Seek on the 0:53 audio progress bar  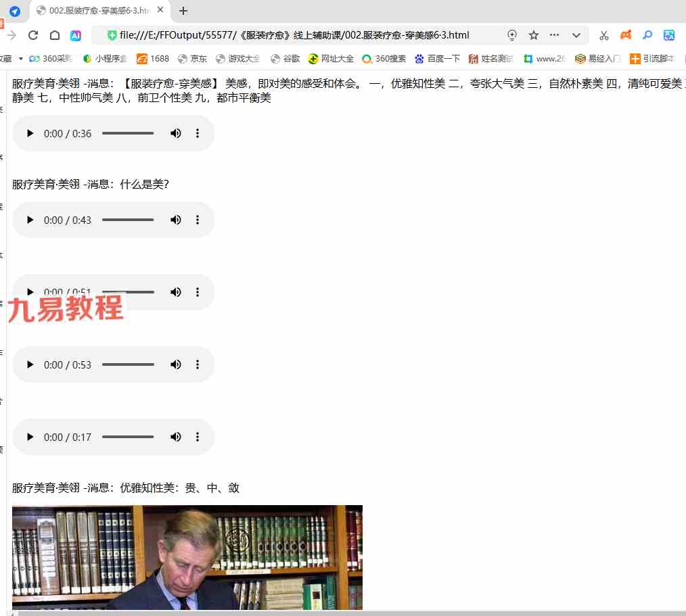pos(128,364)
